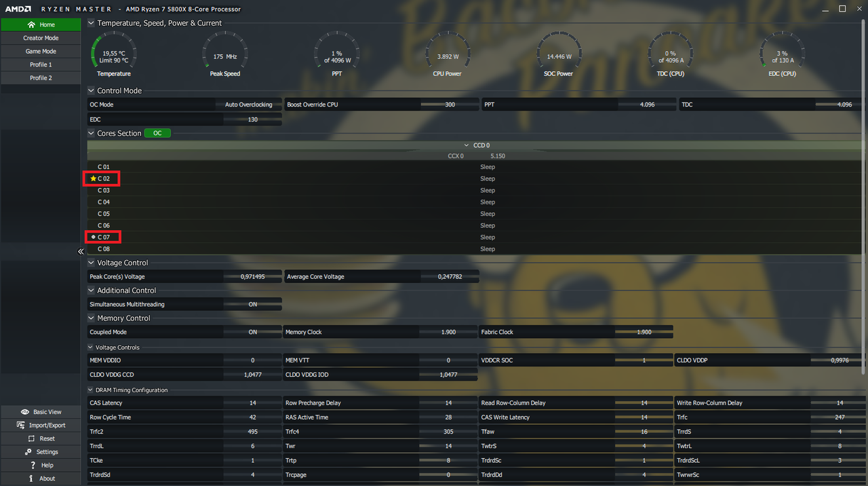Select core row C 03
Screen dimensions: 868x486
(477, 190)
